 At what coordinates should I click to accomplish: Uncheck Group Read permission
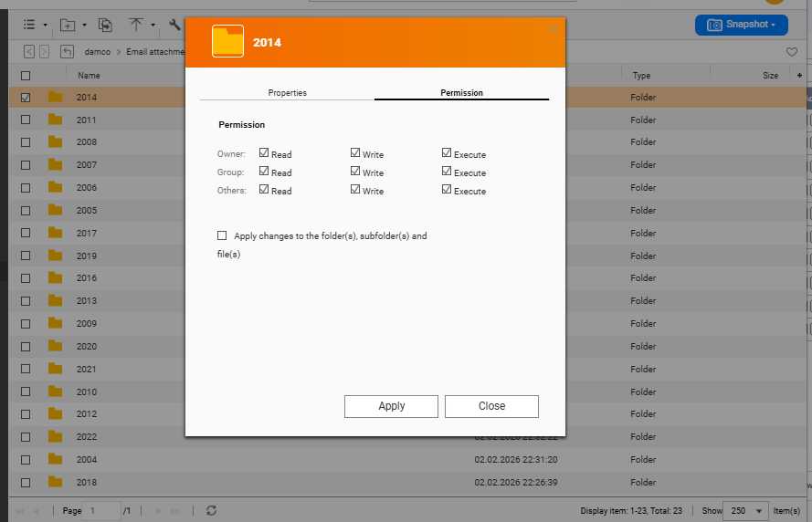point(264,172)
